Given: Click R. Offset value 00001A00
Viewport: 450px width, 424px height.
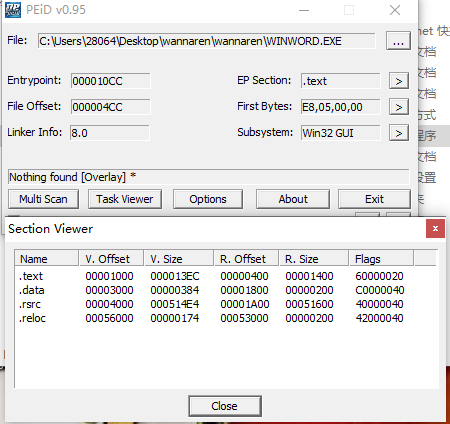Looking at the screenshot, I should coord(245,304).
